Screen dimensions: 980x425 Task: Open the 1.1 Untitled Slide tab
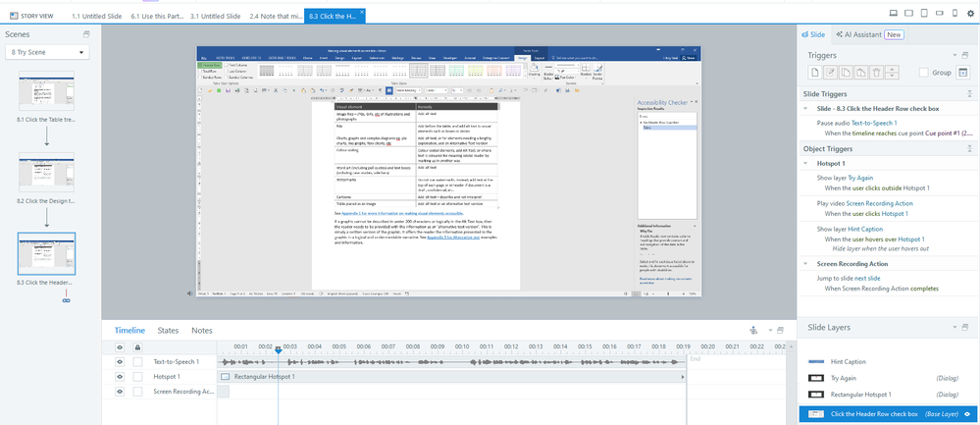[x=97, y=16]
